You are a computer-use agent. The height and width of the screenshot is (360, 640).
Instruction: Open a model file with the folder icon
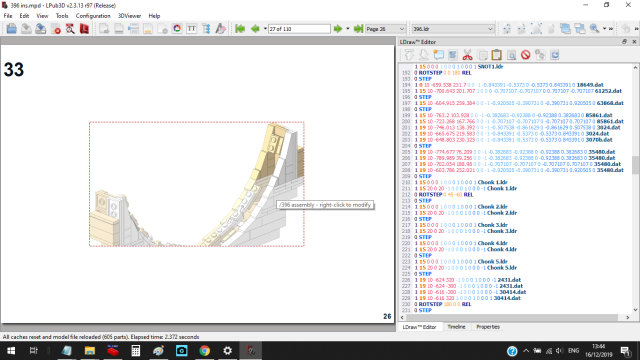coord(11,29)
